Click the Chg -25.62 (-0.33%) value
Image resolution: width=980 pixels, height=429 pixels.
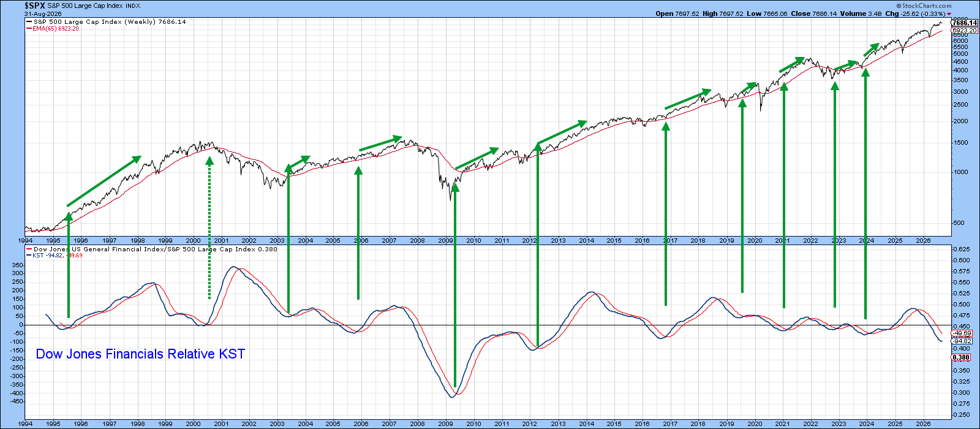[924, 13]
